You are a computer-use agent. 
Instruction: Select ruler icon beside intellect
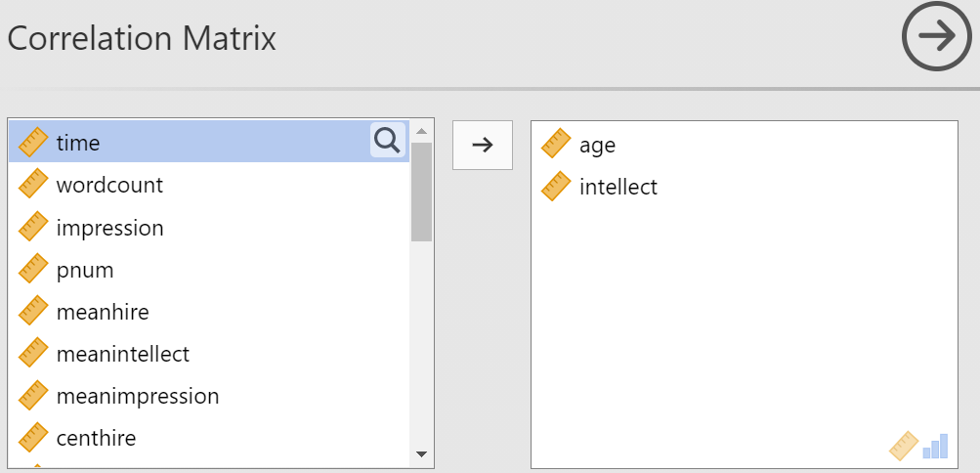(556, 187)
